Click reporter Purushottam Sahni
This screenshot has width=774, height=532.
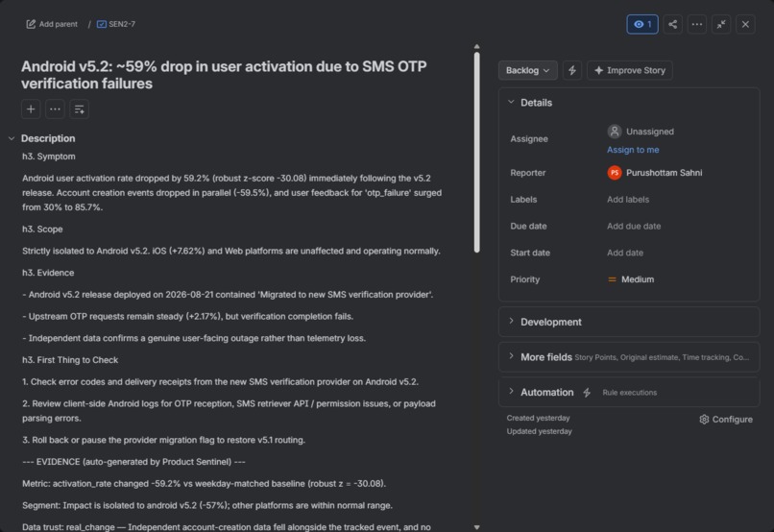click(655, 173)
